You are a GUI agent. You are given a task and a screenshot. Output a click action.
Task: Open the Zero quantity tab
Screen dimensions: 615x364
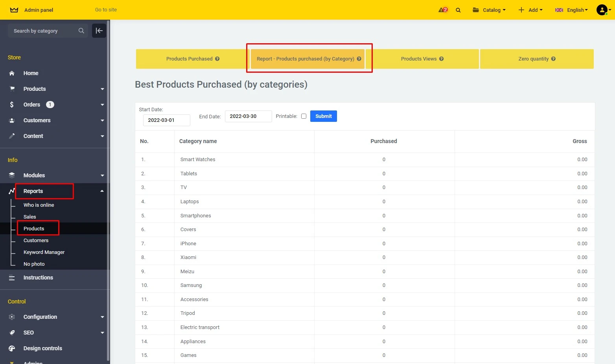(x=533, y=59)
